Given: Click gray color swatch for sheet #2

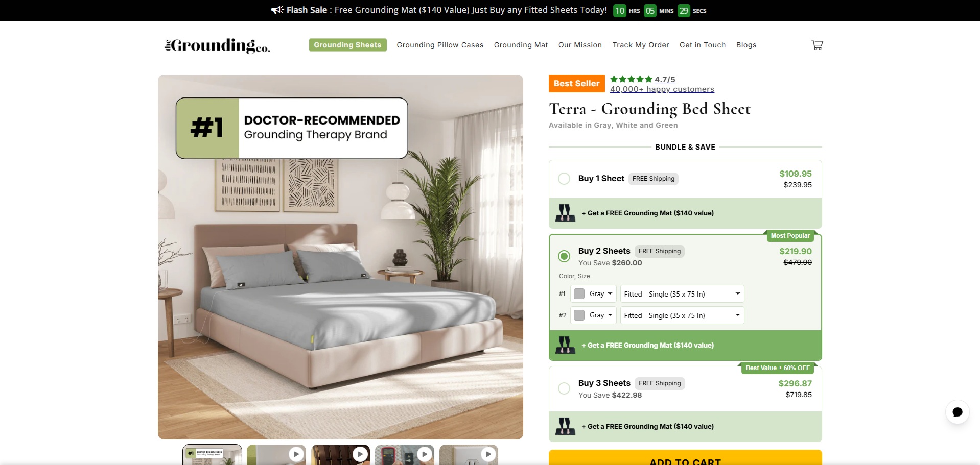Looking at the screenshot, I should 579,315.
